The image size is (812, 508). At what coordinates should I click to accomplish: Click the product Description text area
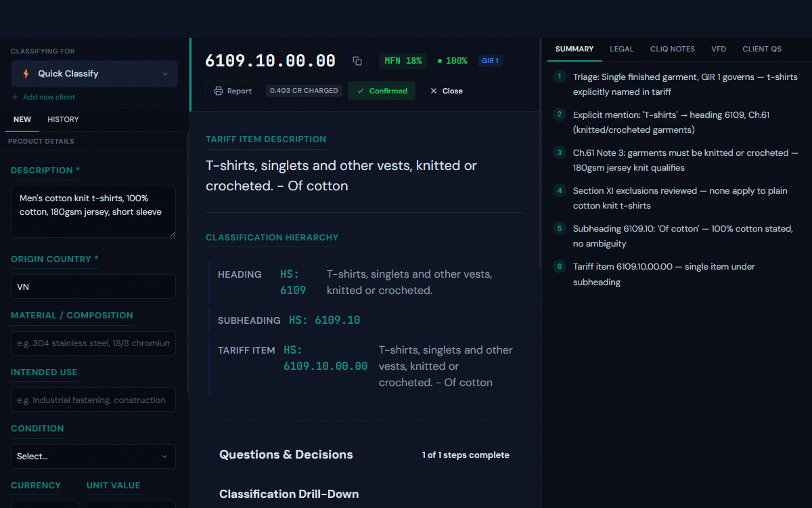point(93,212)
